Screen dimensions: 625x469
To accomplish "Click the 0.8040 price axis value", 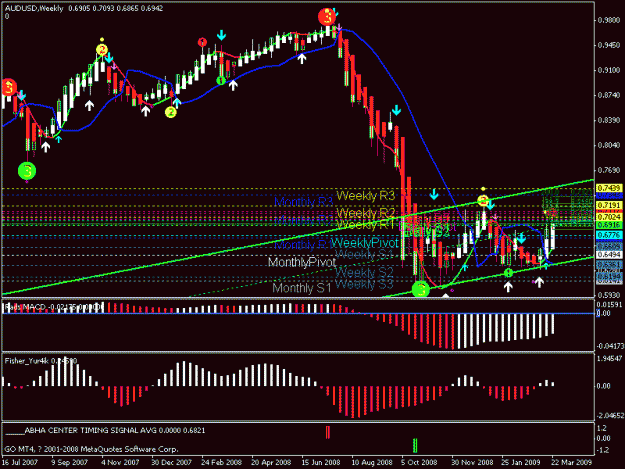I will pos(609,145).
